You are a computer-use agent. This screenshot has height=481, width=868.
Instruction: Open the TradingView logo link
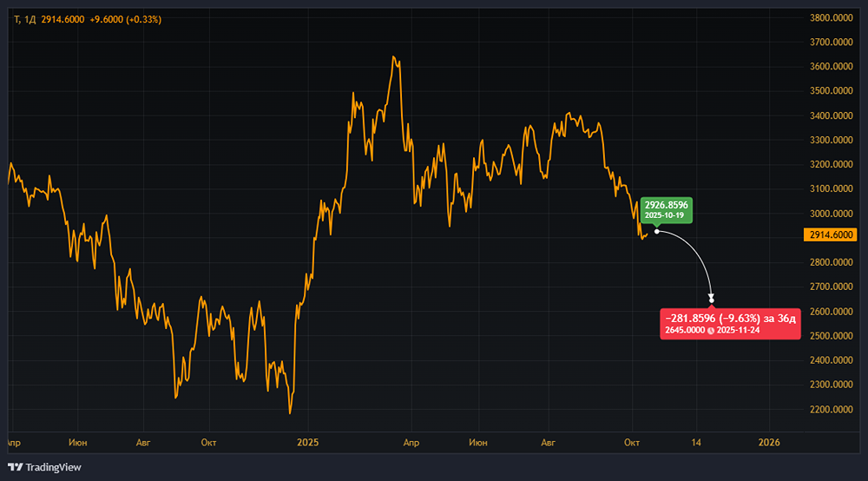pos(44,467)
